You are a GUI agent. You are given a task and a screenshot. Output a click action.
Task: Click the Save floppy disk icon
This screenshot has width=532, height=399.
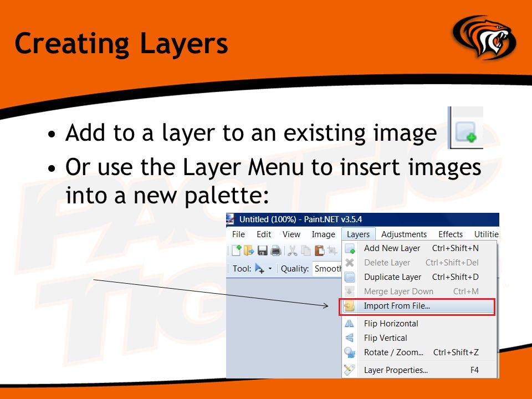[x=262, y=250]
